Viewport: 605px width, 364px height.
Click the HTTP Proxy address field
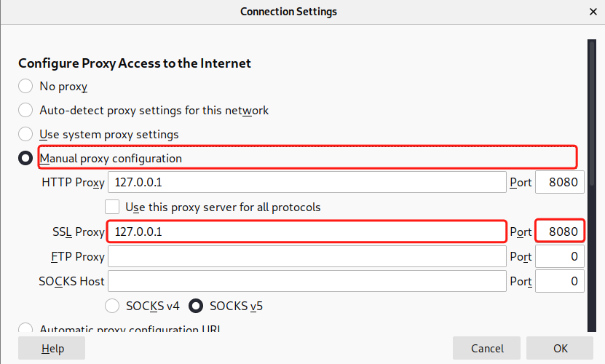[307, 182]
